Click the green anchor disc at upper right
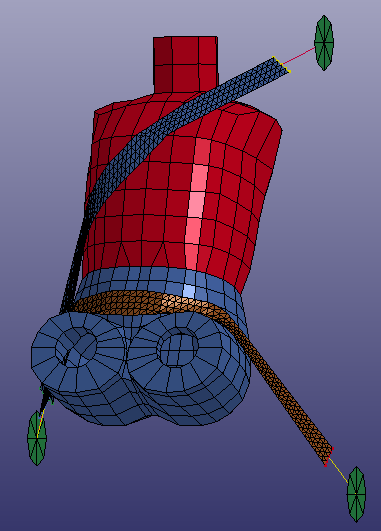 pos(324,43)
